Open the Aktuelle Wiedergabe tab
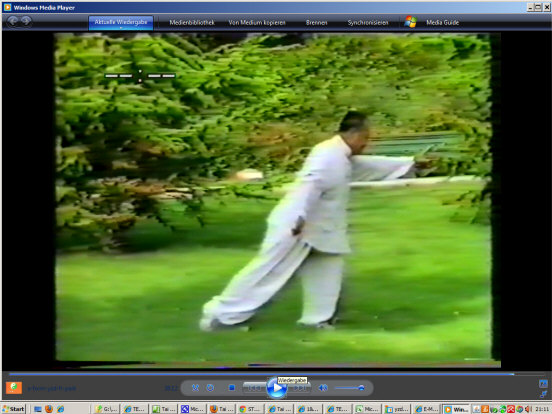Image resolution: width=552 pixels, height=414 pixels. tap(121, 22)
